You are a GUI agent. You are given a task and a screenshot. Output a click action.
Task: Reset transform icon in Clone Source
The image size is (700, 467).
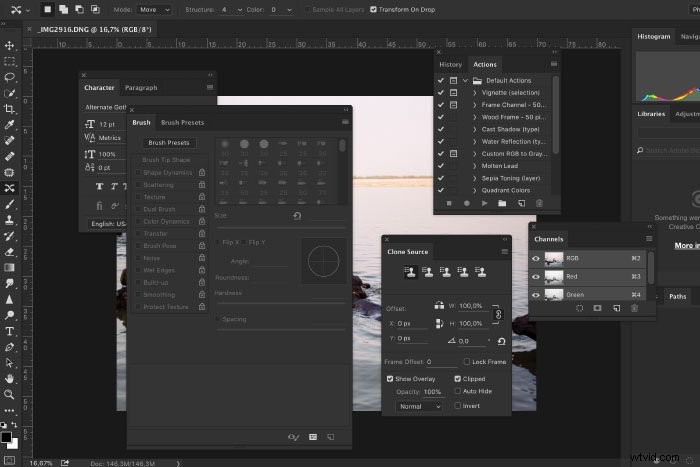pos(501,342)
